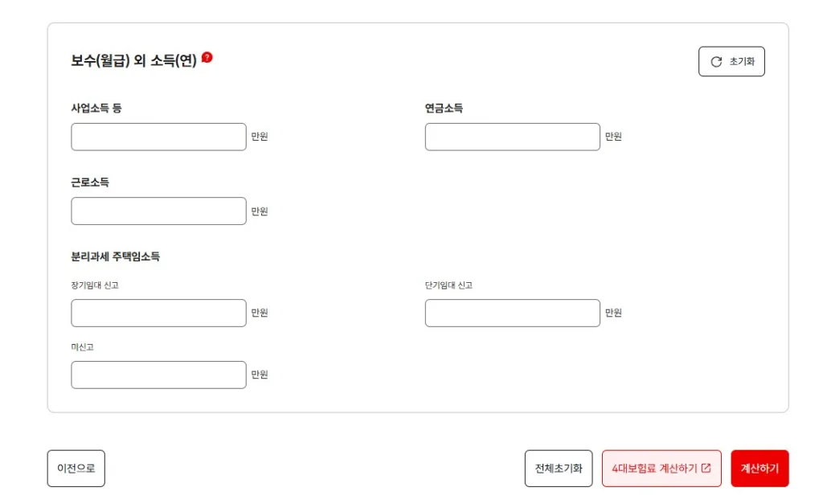Screen dimensions: 823x504
Task: Click the 보수(월급) 외 소득(연) heading
Action: [x=133, y=60]
